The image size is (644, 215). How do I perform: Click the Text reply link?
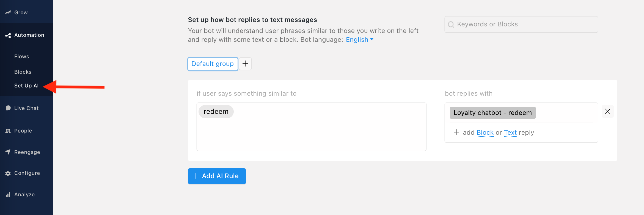pos(510,133)
